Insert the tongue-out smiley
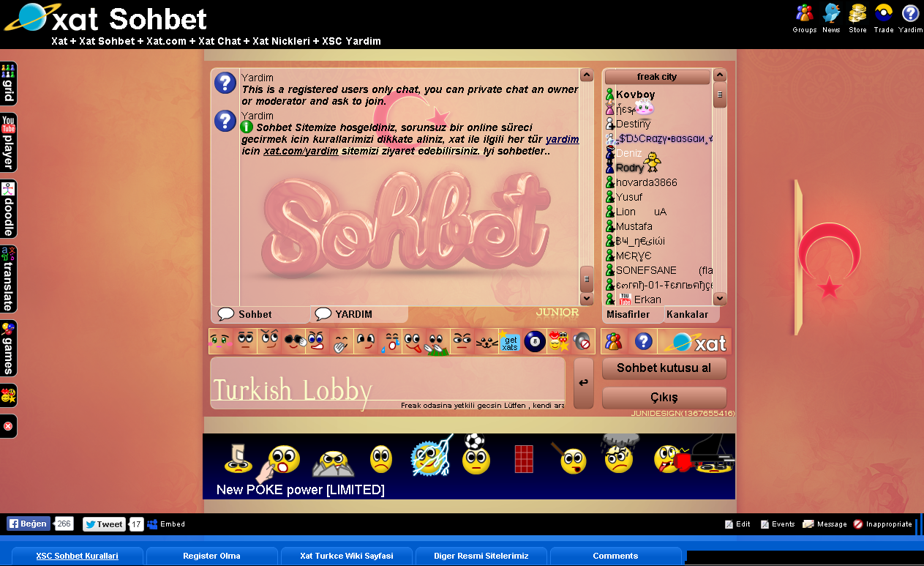 pos(413,341)
